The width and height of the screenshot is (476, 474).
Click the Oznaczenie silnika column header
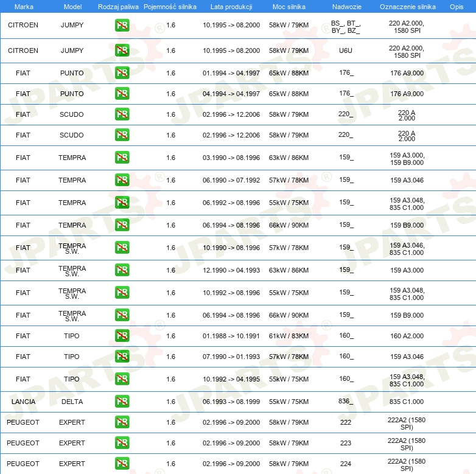coord(407,7)
